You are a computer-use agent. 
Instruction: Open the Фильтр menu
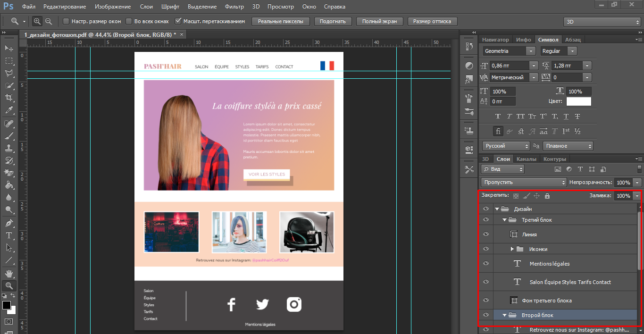(234, 7)
